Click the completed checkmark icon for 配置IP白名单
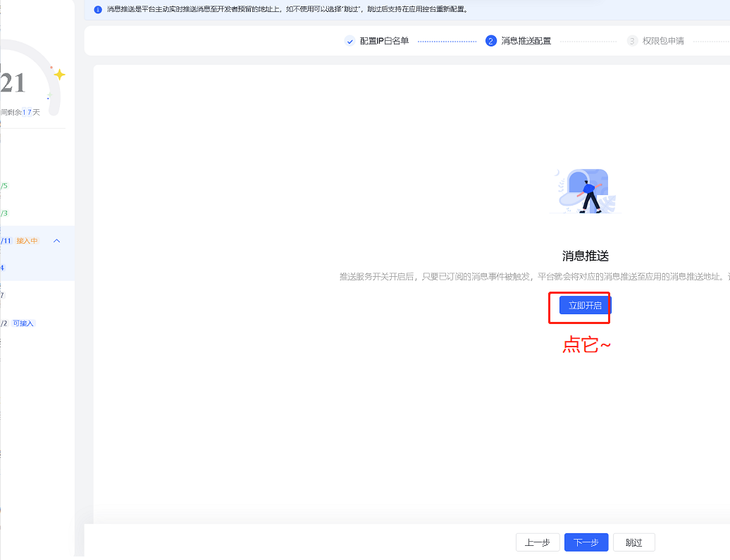 [x=349, y=41]
